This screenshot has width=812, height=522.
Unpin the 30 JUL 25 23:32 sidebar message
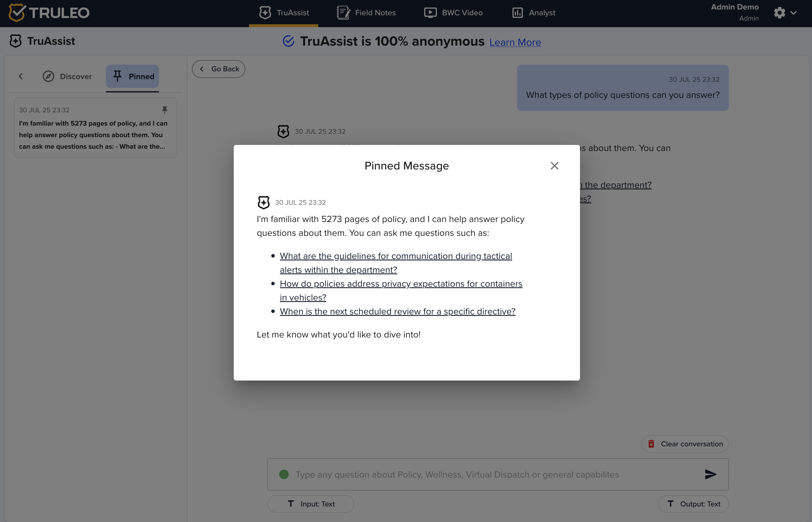click(x=165, y=110)
